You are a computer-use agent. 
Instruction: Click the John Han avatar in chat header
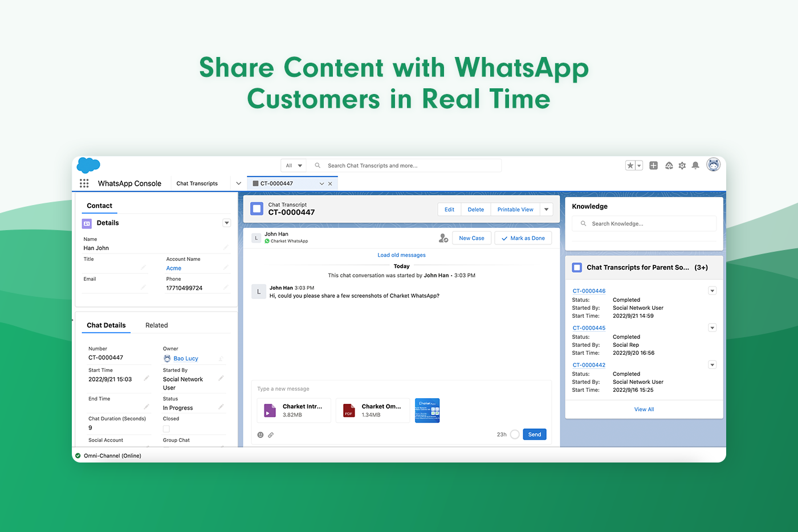click(256, 238)
